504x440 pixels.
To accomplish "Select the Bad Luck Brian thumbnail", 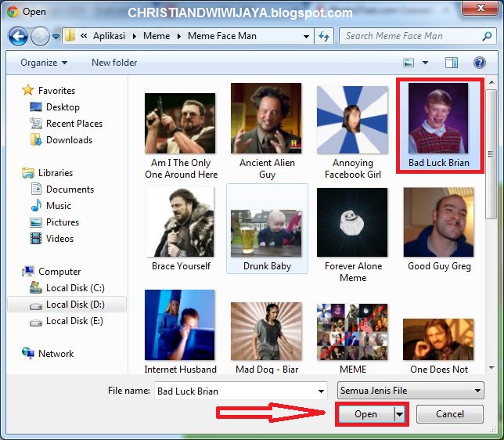I will click(x=438, y=118).
